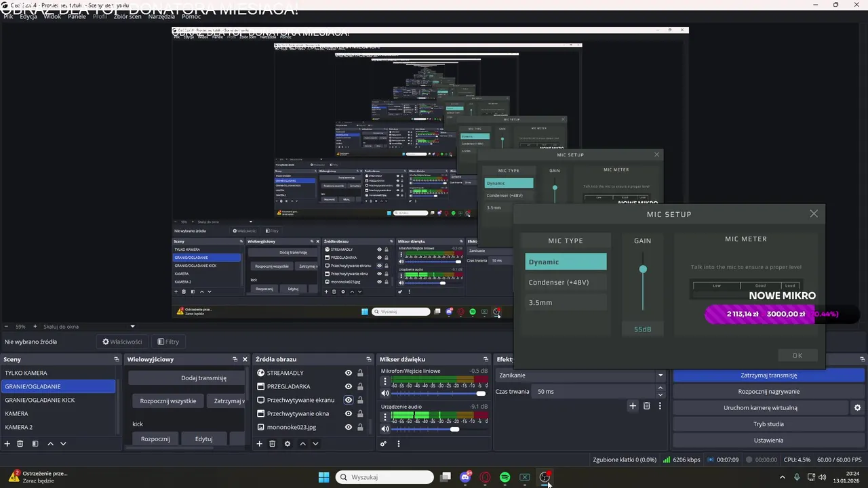Open the Narzędzia menu

click(x=161, y=16)
